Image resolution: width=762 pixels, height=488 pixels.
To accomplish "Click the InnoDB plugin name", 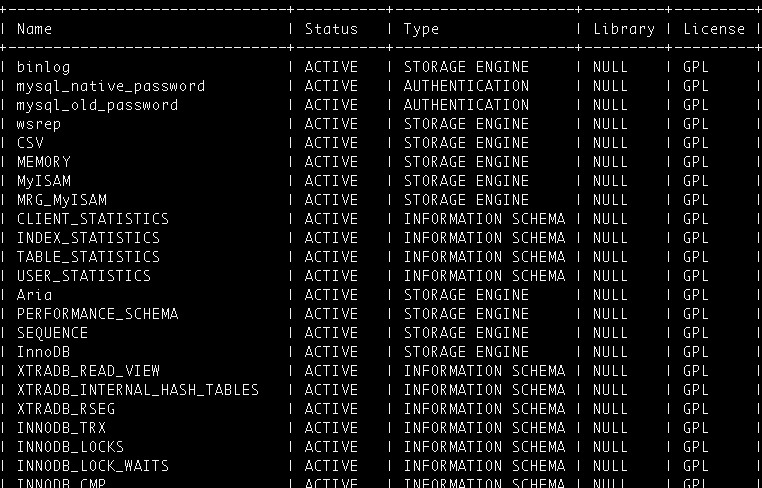I will (x=43, y=352).
